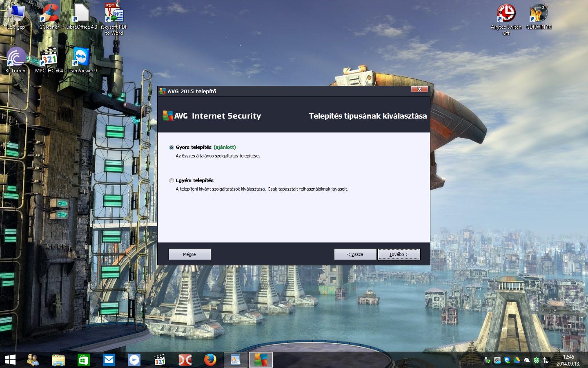This screenshot has height=368, width=588.
Task: Launch CDRWIN 10 desktop shortcut
Action: click(x=539, y=17)
